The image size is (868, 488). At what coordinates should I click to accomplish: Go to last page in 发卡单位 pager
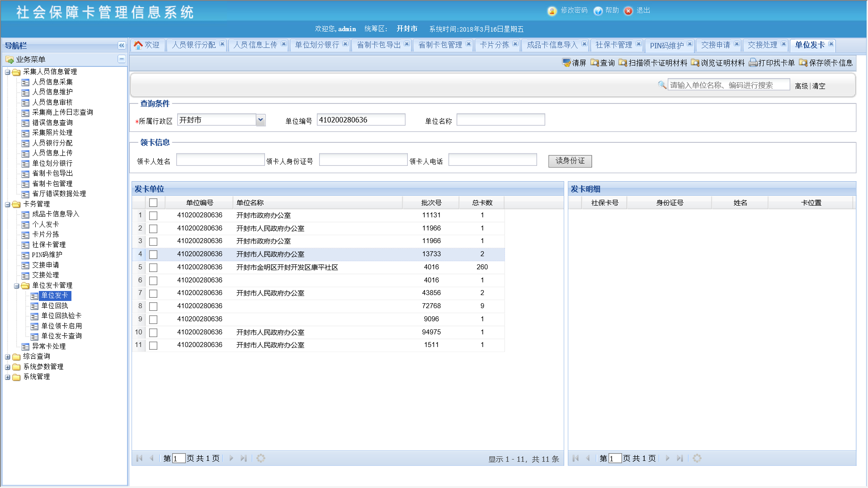pyautogui.click(x=244, y=458)
